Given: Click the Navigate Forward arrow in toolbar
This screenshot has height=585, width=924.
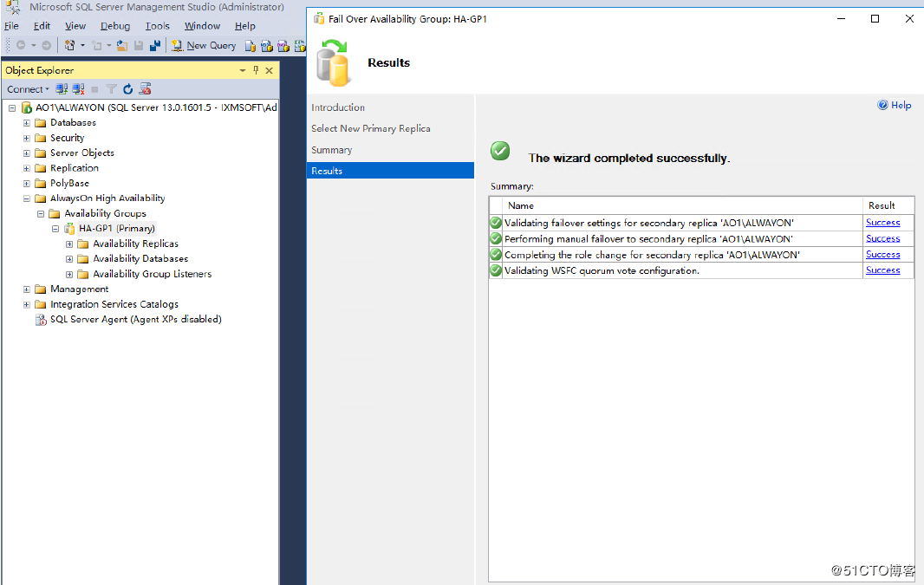Looking at the screenshot, I should [x=47, y=45].
